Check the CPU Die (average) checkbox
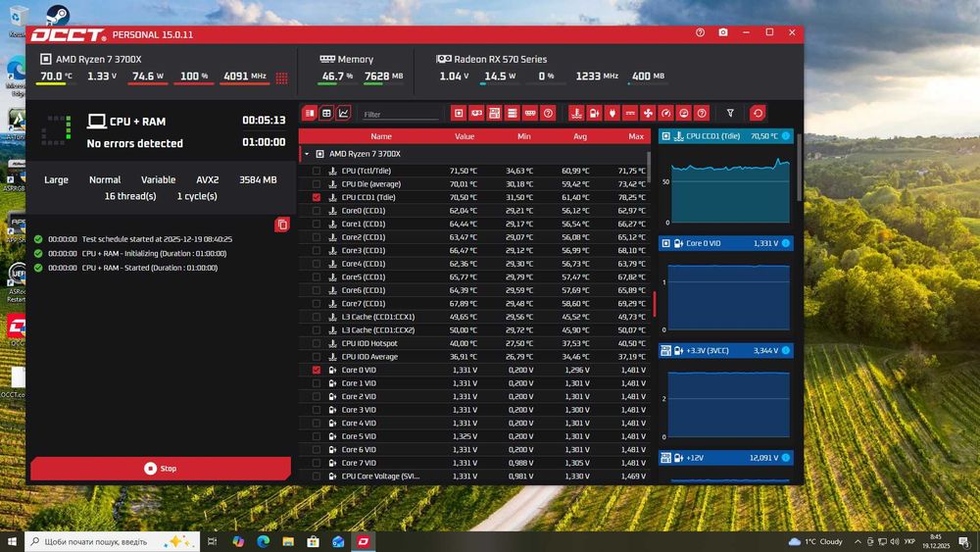 (x=317, y=183)
